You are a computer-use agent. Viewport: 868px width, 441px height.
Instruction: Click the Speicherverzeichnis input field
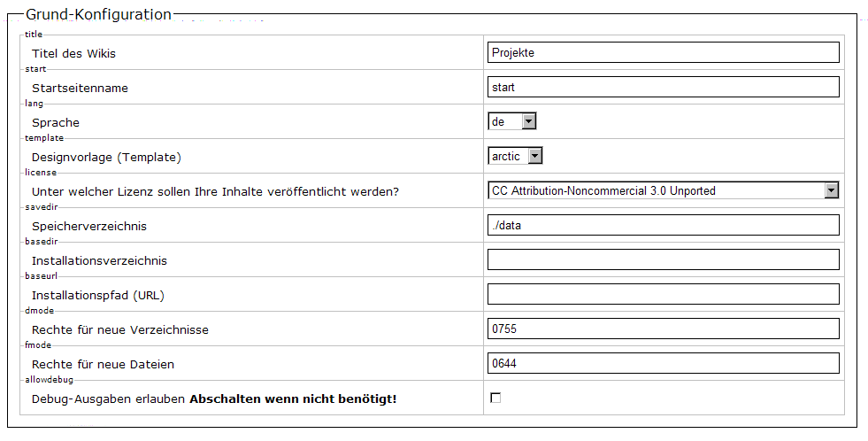[x=663, y=225]
